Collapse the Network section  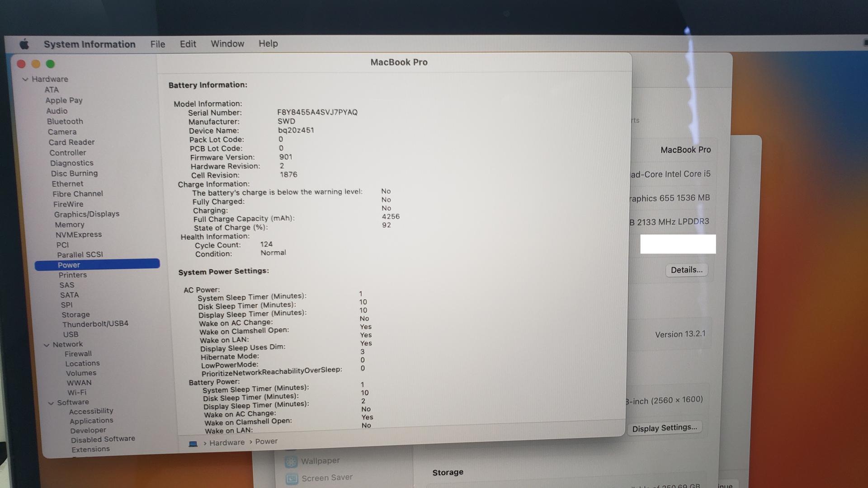point(47,345)
